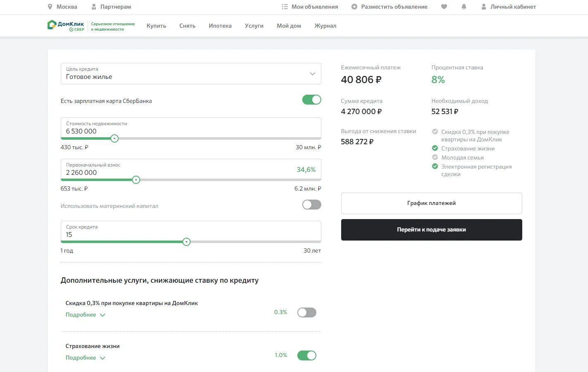Image resolution: width=588 pixels, height=372 pixels.
Task: Click the График платежей button
Action: point(432,203)
